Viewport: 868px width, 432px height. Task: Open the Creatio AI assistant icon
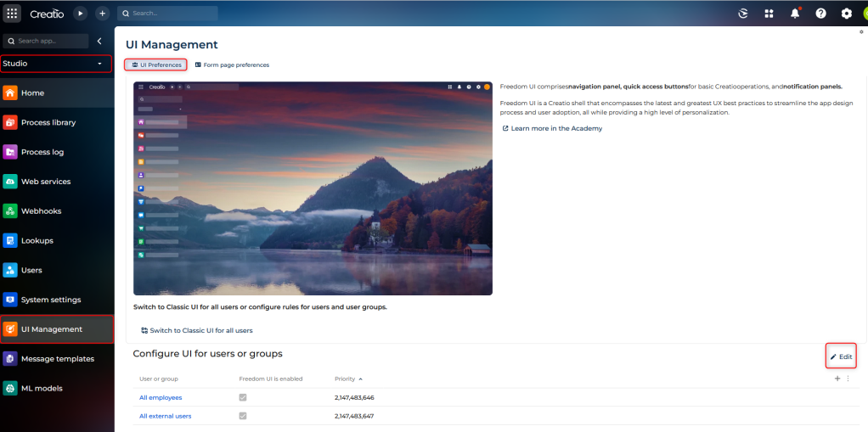click(743, 14)
